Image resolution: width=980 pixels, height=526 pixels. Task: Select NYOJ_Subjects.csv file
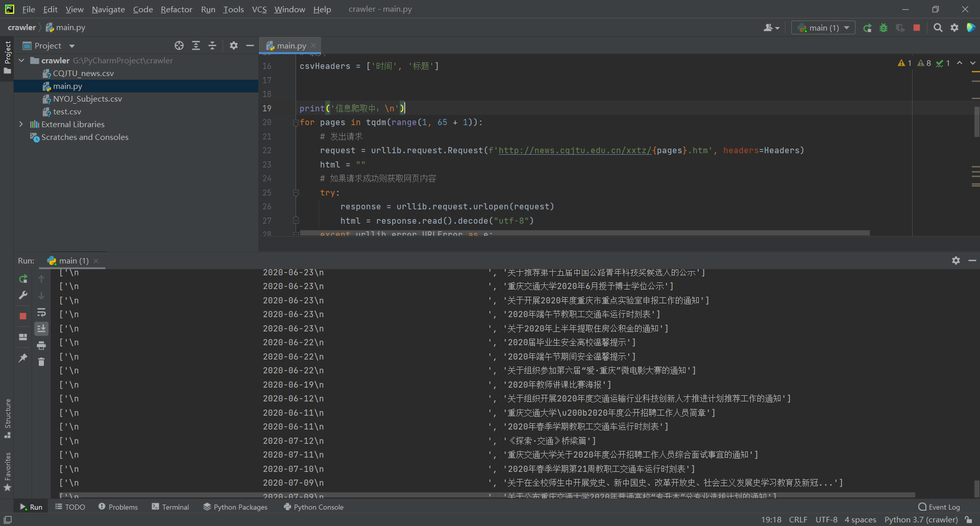pyautogui.click(x=87, y=99)
